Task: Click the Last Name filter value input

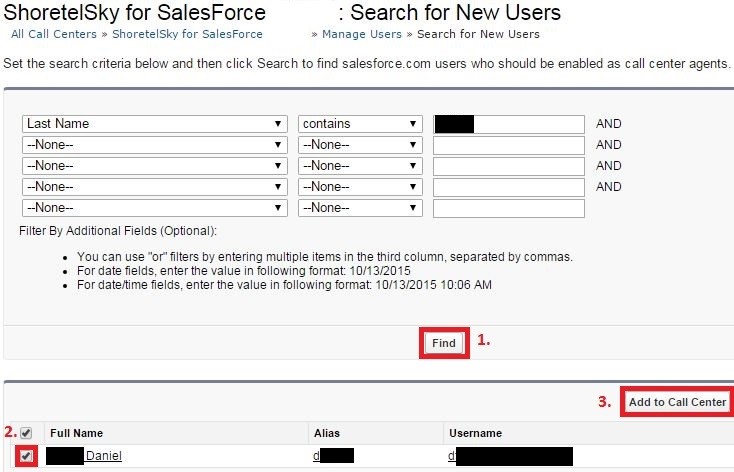Action: (x=509, y=124)
